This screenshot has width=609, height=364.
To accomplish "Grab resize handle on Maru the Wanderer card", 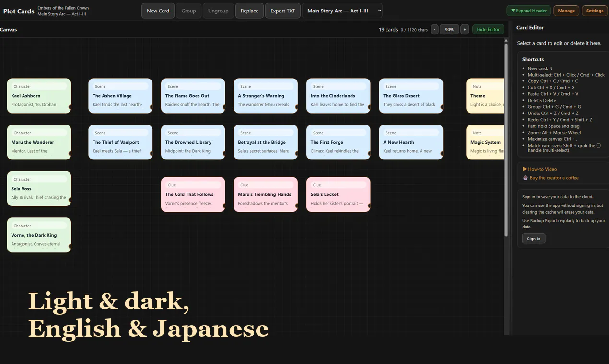I will click(70, 154).
